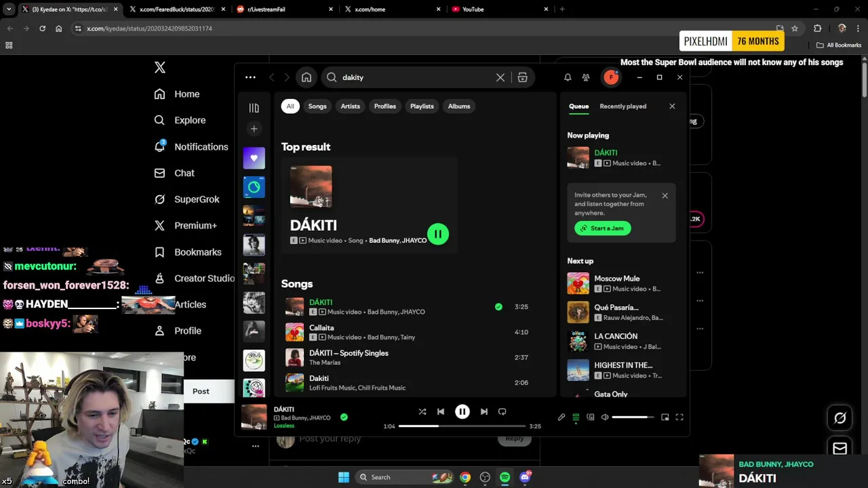Viewport: 868px width, 488px height.
Task: Reload the page in Chrome
Action: pyautogui.click(x=42, y=28)
